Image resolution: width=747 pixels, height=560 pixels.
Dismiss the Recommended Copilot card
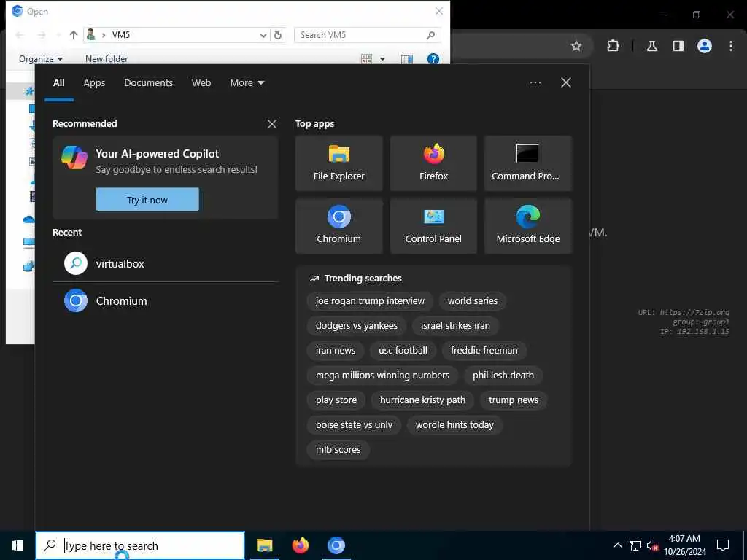(x=272, y=124)
